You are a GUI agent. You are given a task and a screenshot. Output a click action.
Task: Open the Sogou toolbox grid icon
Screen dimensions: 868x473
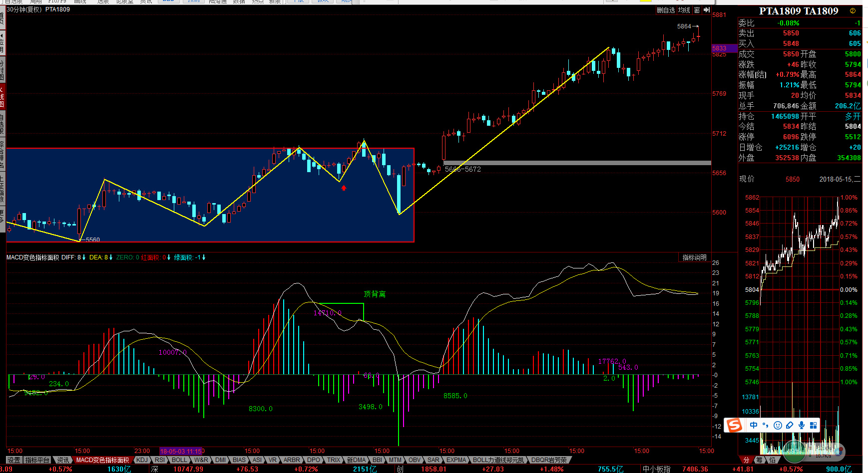tap(814, 425)
